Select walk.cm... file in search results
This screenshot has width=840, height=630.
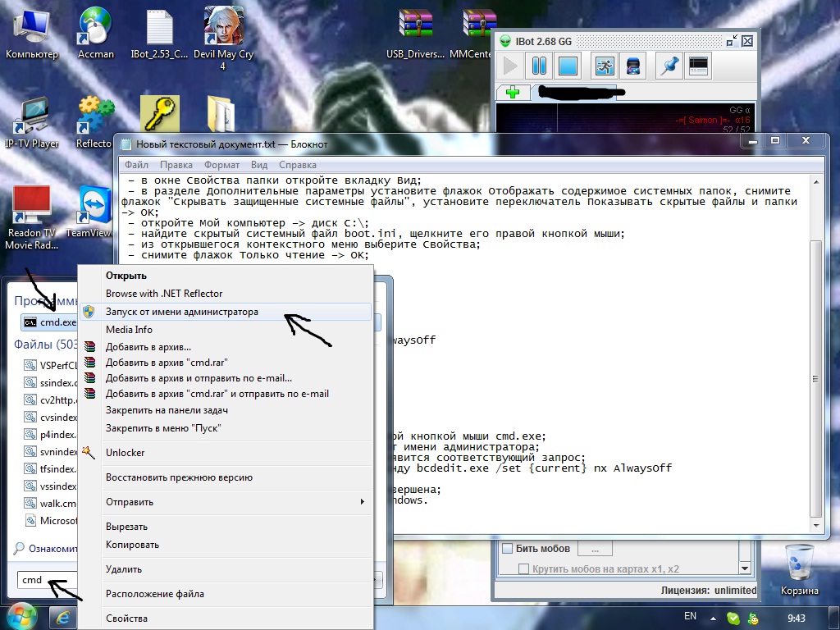point(50,504)
